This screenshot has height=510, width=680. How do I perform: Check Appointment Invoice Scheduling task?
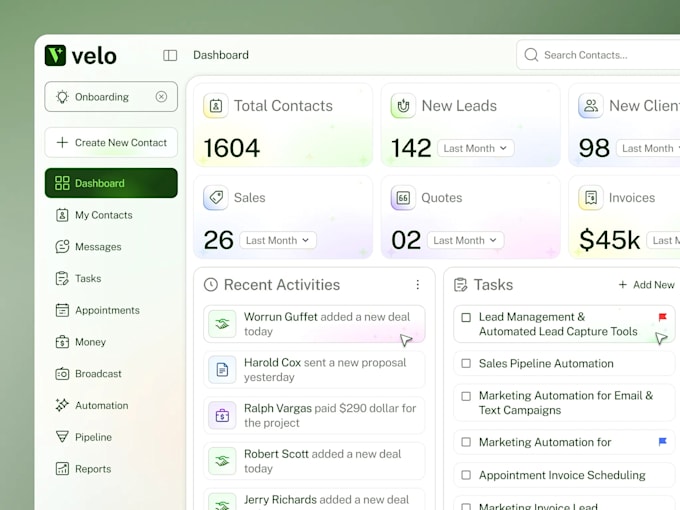click(466, 475)
